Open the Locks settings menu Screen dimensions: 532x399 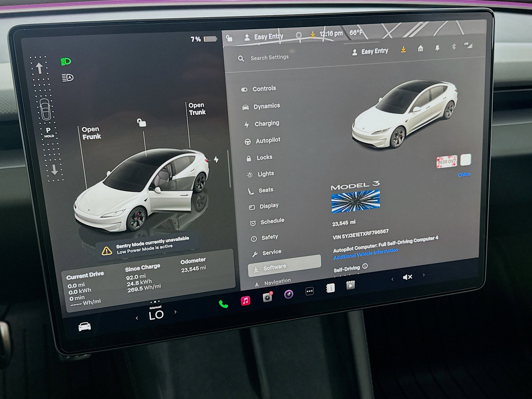[259, 158]
